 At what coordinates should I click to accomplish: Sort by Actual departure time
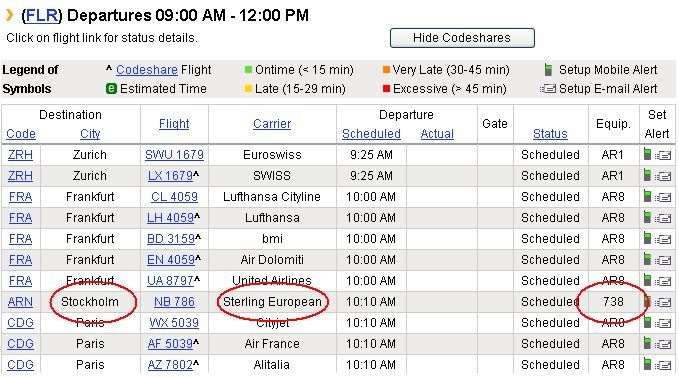point(437,134)
